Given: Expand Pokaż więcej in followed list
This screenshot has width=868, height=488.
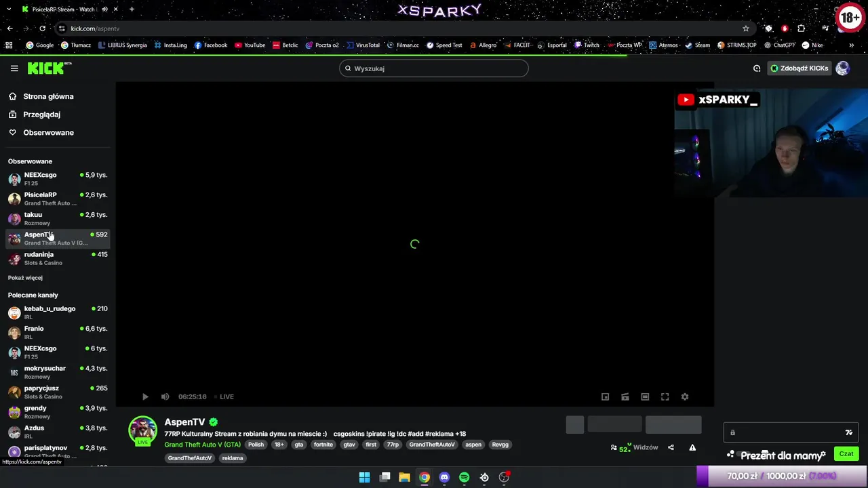Looking at the screenshot, I should point(25,278).
